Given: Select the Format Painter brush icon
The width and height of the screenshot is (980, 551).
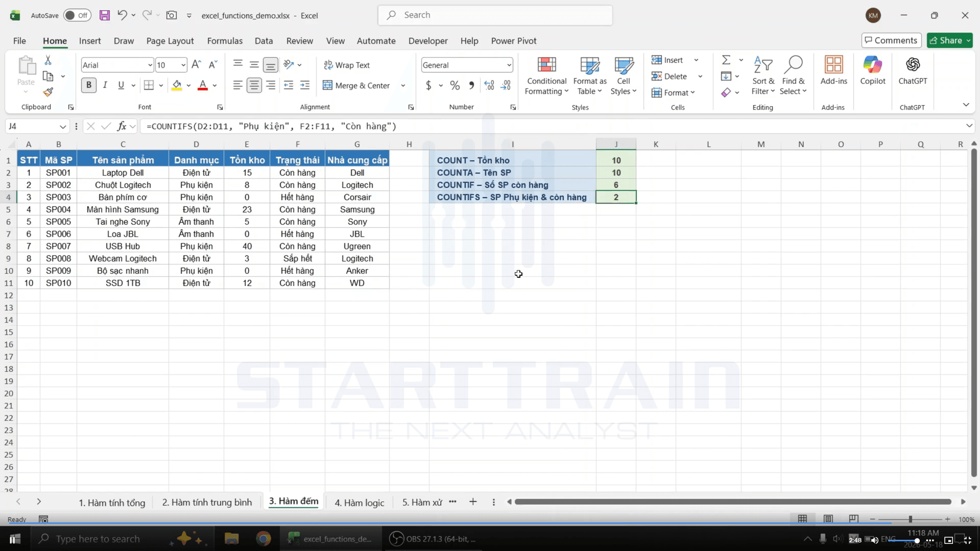Looking at the screenshot, I should pyautogui.click(x=48, y=92).
